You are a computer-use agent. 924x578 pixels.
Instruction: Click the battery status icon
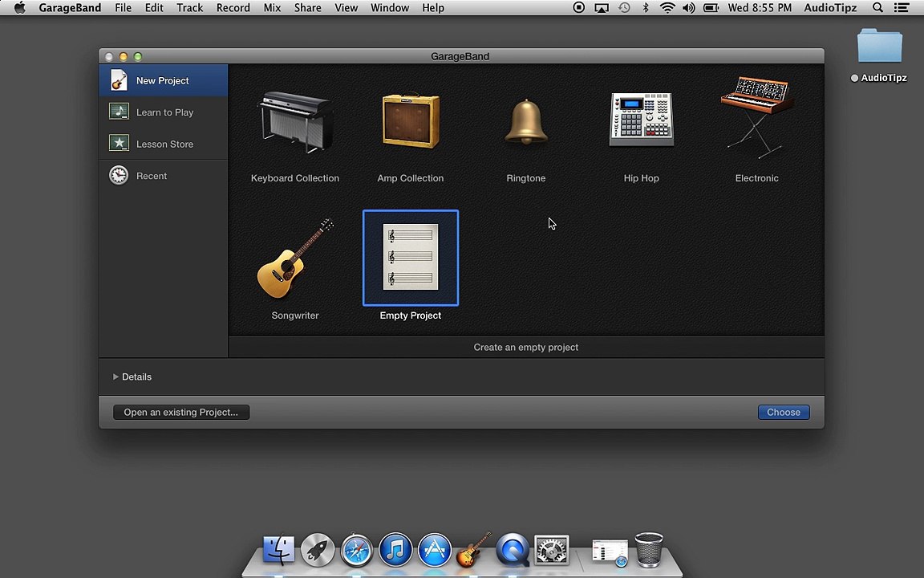[711, 8]
